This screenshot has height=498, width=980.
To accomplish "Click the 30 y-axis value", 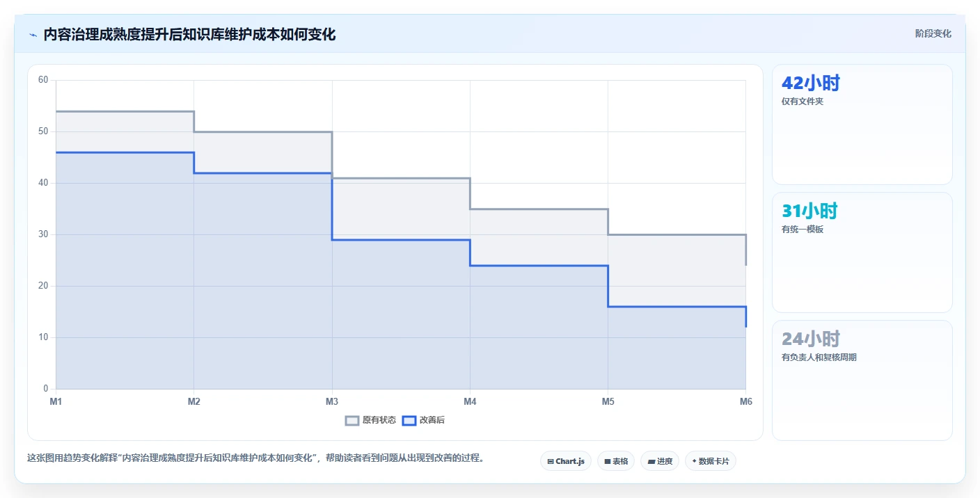I will (x=43, y=234).
